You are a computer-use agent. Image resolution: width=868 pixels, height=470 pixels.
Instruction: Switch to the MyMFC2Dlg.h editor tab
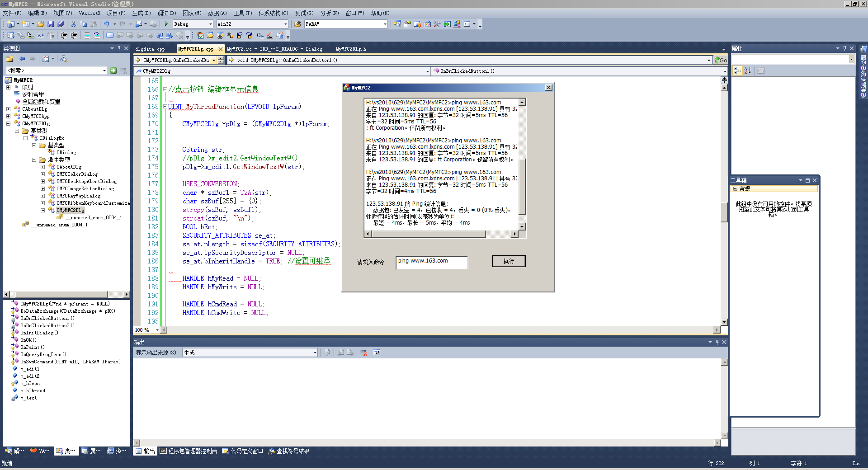(351, 49)
